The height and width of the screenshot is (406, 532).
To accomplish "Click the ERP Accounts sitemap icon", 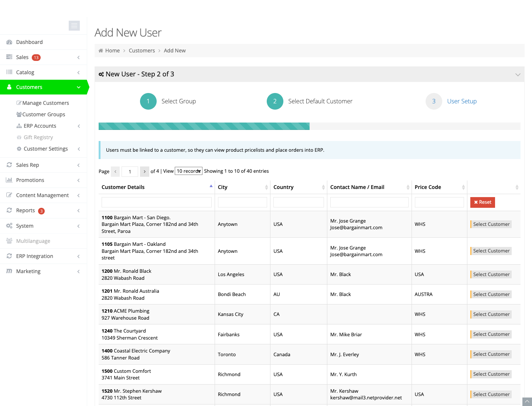I will (x=19, y=126).
